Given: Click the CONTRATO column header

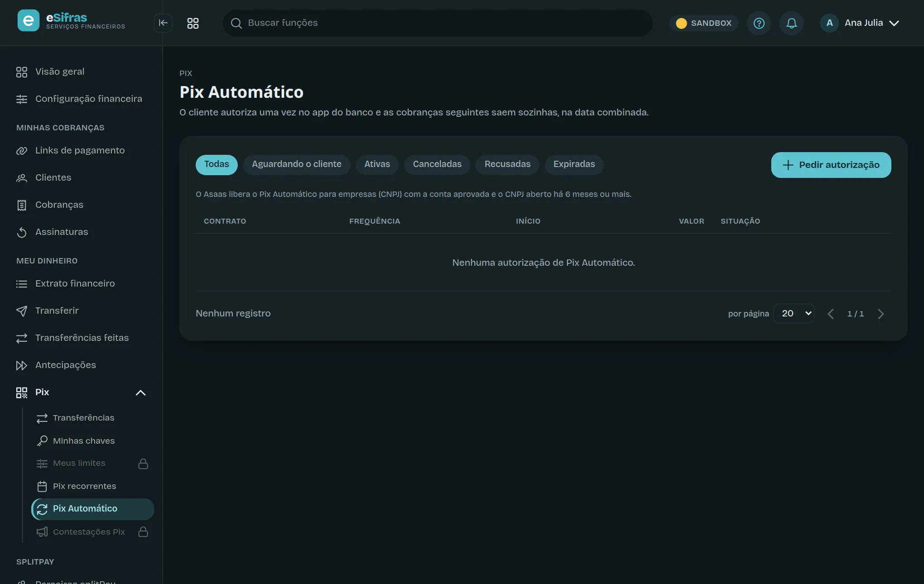Looking at the screenshot, I should click(x=225, y=221).
